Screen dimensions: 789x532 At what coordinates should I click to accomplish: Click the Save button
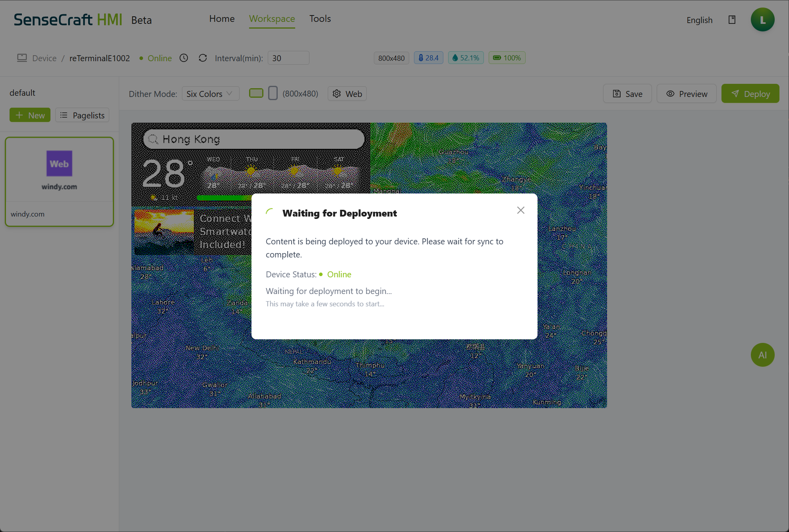(x=627, y=94)
